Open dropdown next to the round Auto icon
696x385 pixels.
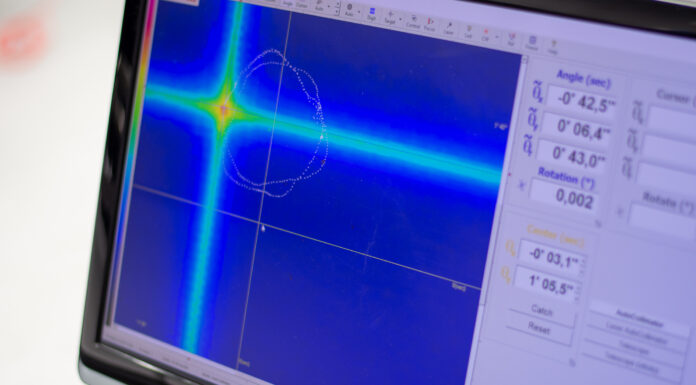[359, 12]
